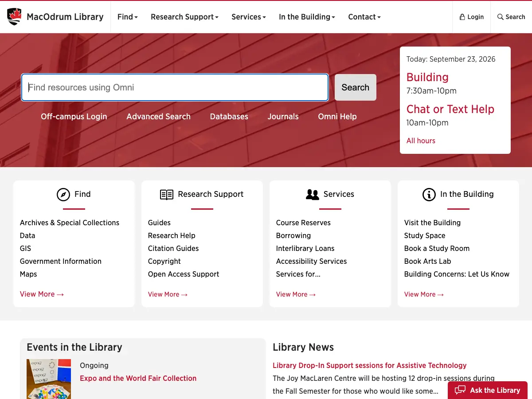Click View More under Research Support

[x=168, y=294]
